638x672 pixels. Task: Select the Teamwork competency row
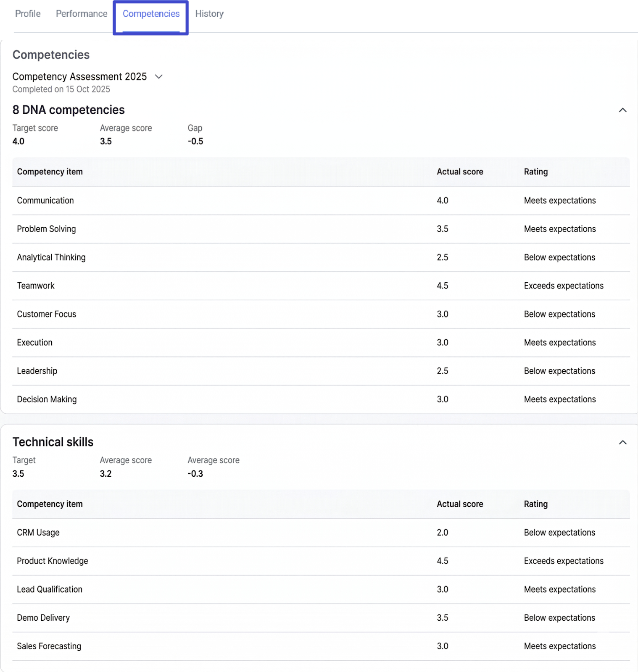point(36,286)
